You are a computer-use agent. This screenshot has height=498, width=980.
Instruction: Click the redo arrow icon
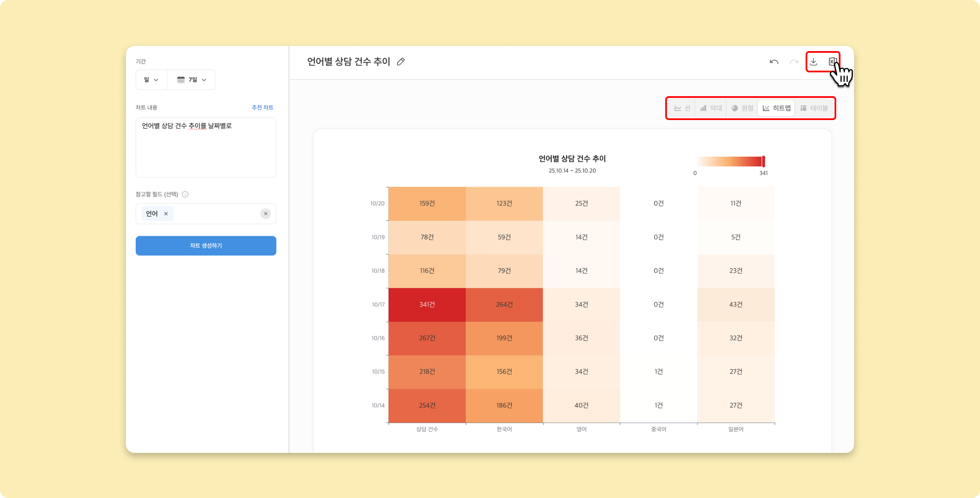click(794, 62)
